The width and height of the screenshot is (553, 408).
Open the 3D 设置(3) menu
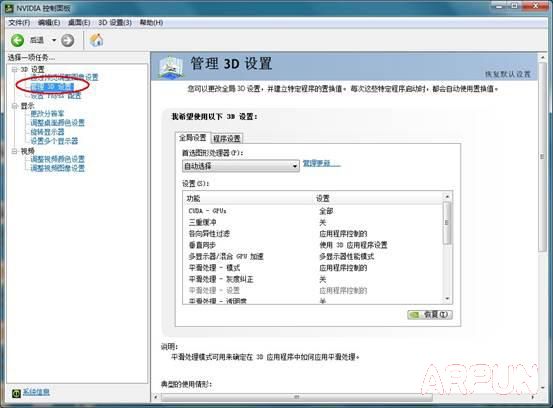(115, 23)
